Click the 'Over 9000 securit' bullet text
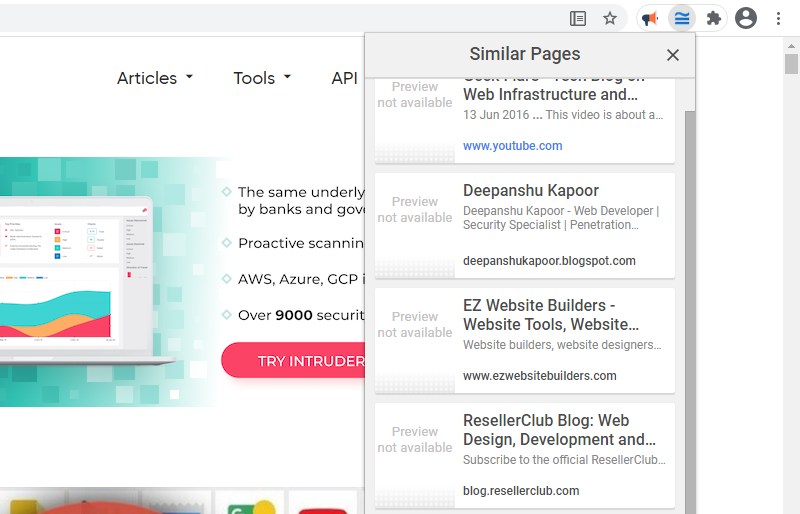The width and height of the screenshot is (800, 514). (x=302, y=315)
